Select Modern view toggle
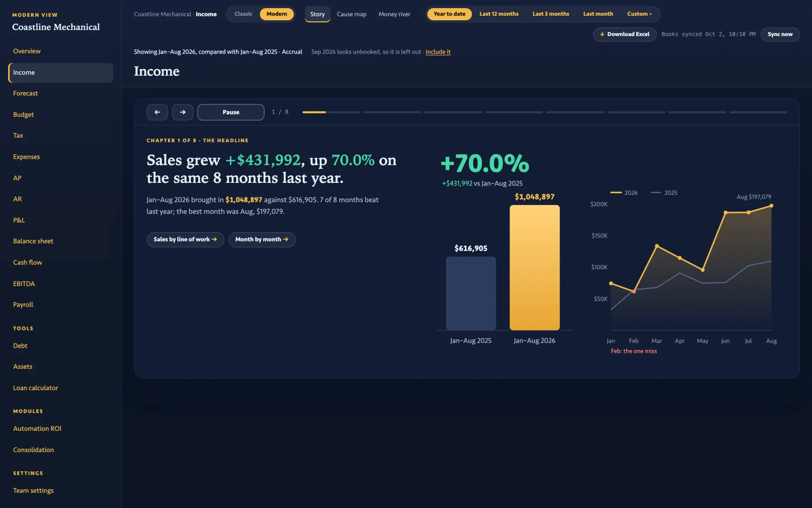Image resolution: width=812 pixels, height=508 pixels. point(277,14)
